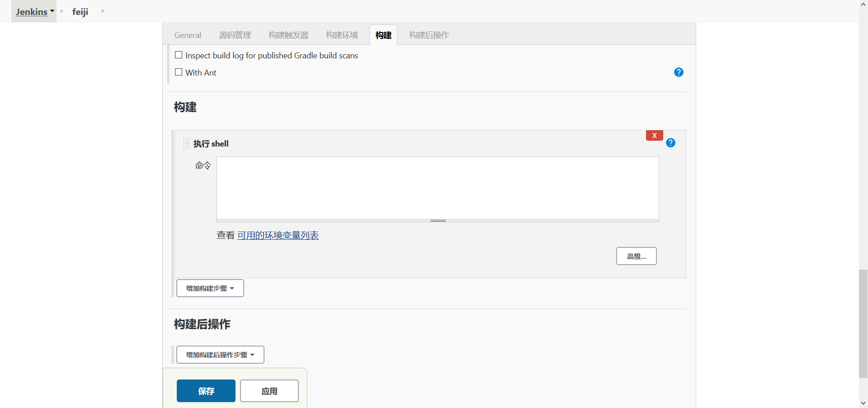Switch to the General tab

click(188, 35)
